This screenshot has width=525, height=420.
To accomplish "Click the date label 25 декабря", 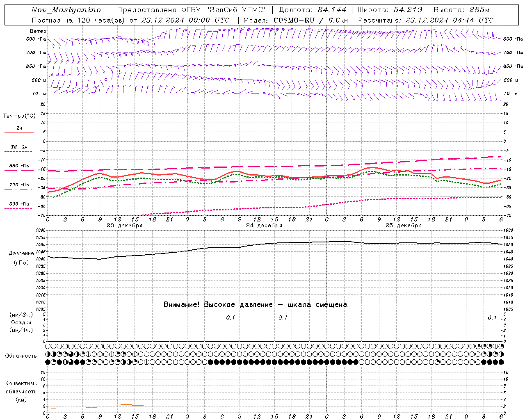I will tap(404, 226).
